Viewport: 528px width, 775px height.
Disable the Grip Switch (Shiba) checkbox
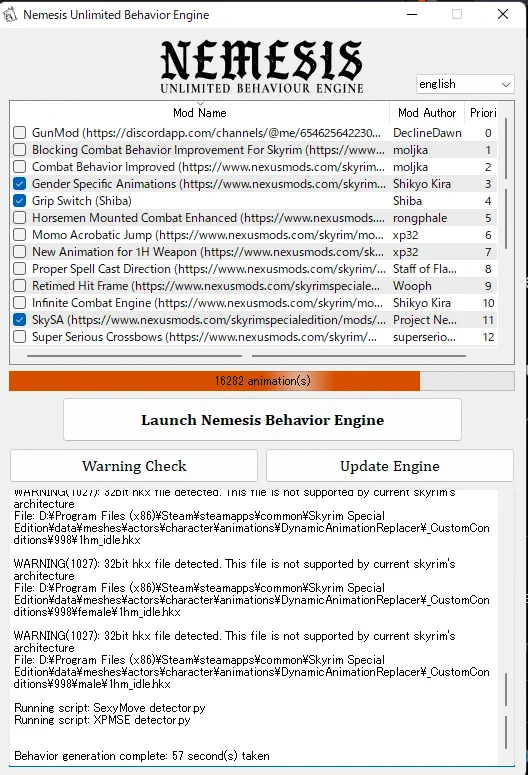coord(19,201)
